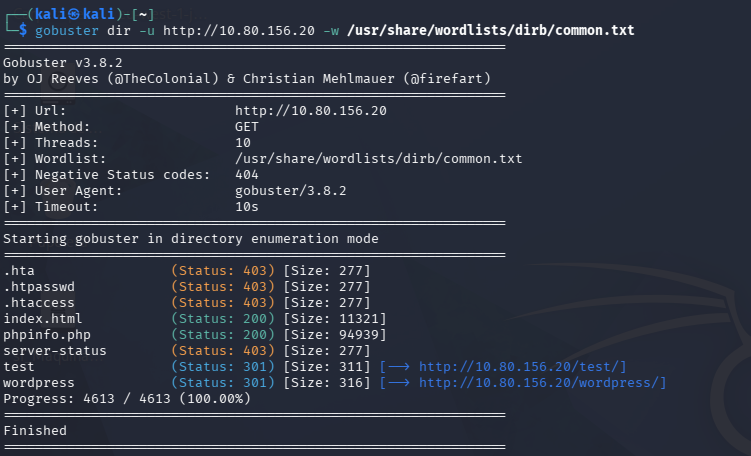Image resolution: width=751 pixels, height=456 pixels.
Task: Click the test redirect URL link
Action: coord(522,367)
